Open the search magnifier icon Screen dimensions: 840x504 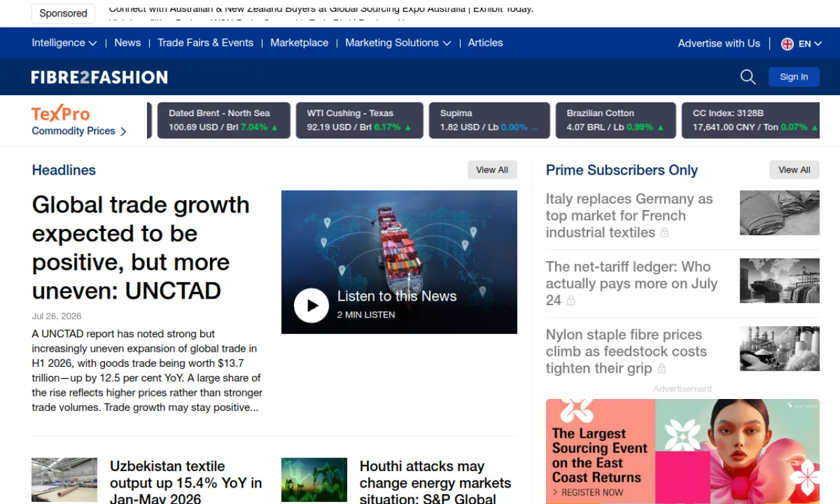748,77
